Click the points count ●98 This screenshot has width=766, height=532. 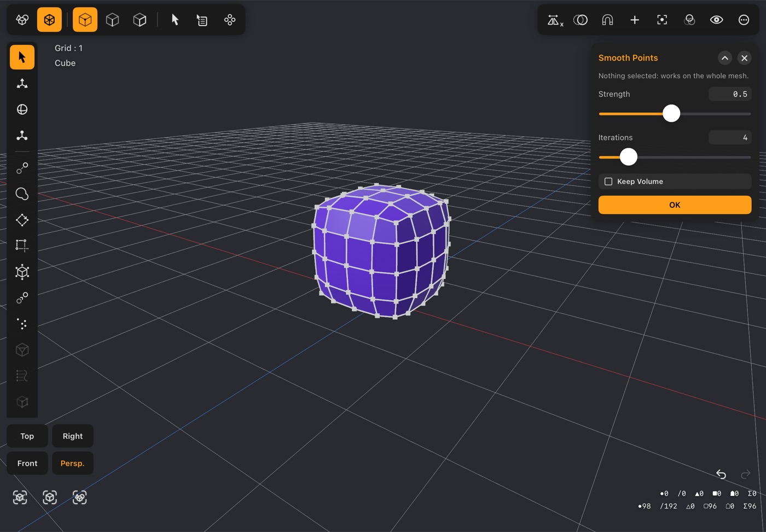pos(645,506)
